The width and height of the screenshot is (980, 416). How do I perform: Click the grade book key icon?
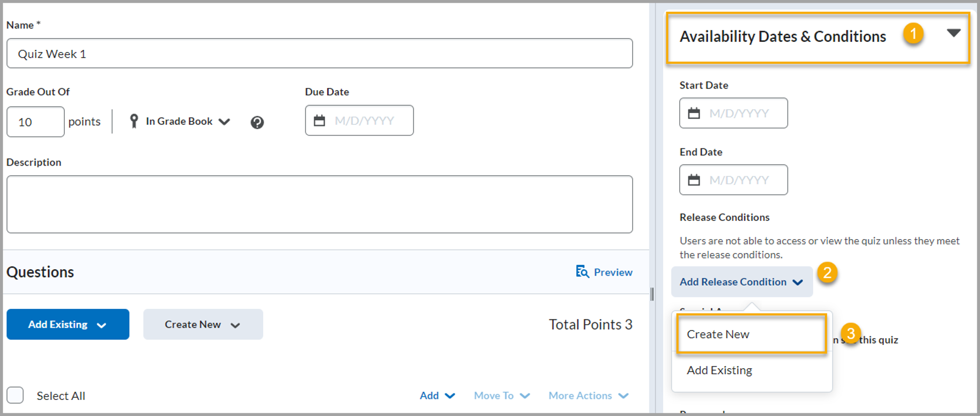pyautogui.click(x=134, y=121)
